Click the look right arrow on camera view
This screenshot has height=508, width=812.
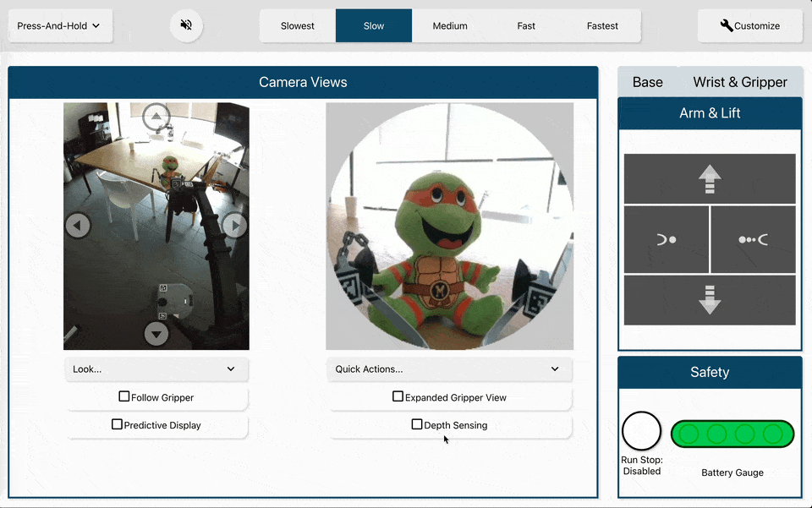click(235, 226)
